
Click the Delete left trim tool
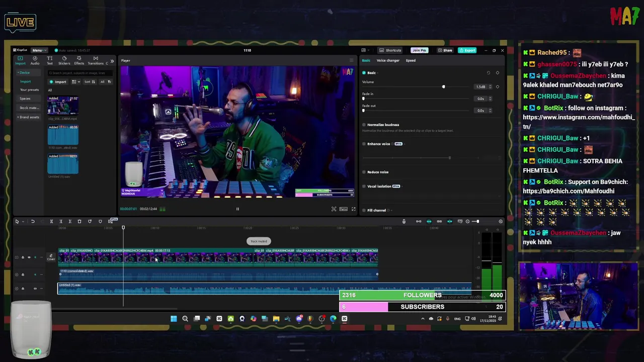click(61, 221)
